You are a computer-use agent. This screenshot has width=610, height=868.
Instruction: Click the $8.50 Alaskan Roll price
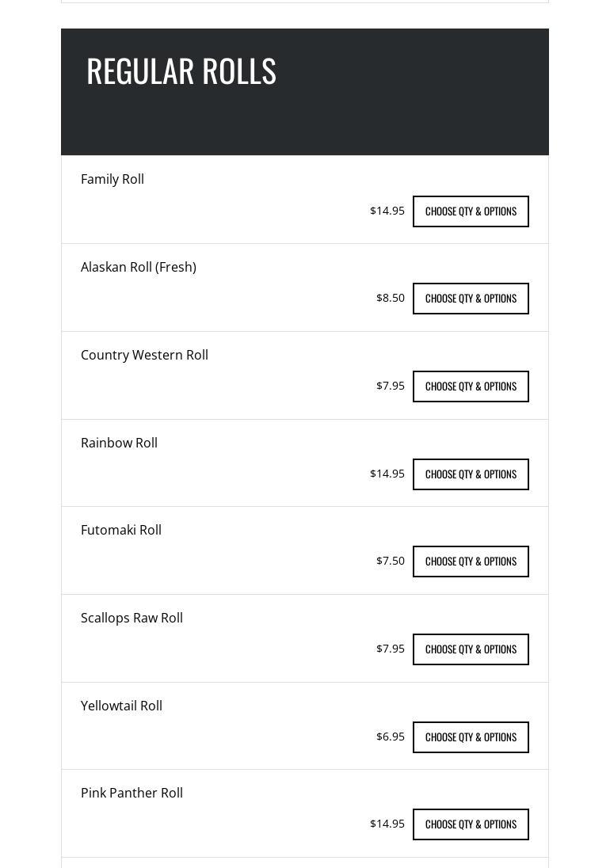click(x=391, y=298)
